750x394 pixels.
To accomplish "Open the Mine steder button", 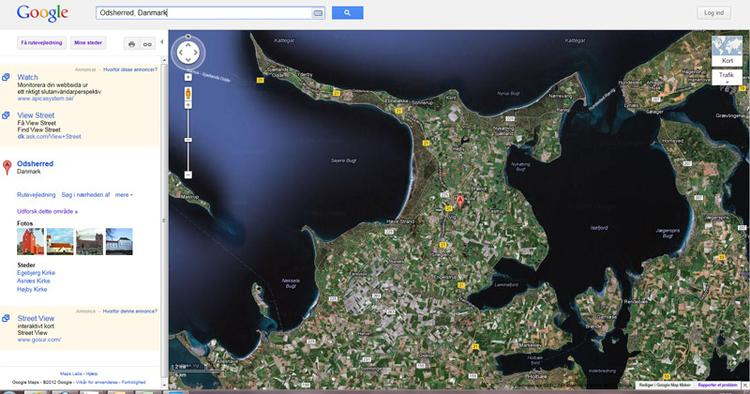I will [x=88, y=43].
